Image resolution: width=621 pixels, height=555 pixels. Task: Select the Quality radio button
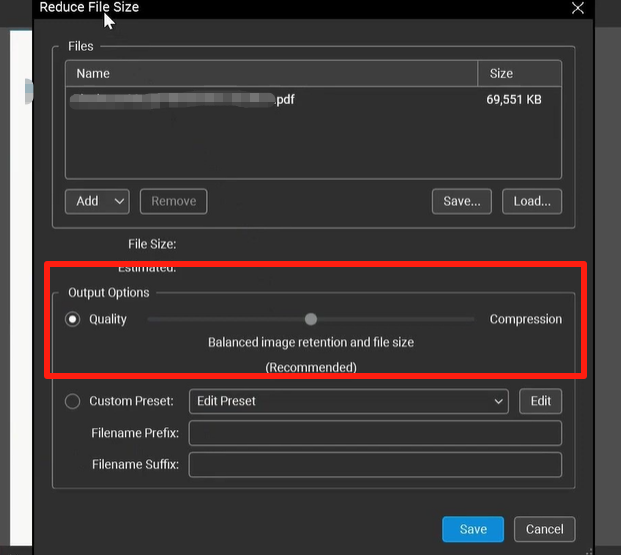72,319
